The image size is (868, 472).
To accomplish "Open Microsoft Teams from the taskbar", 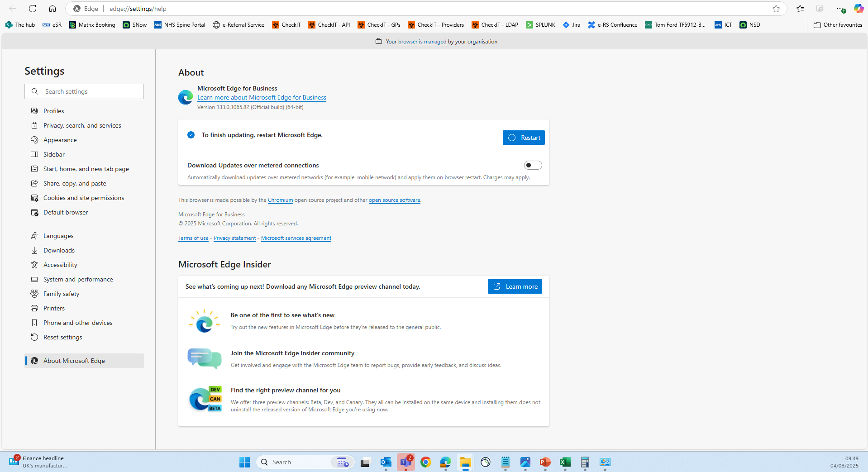I will click(x=406, y=462).
